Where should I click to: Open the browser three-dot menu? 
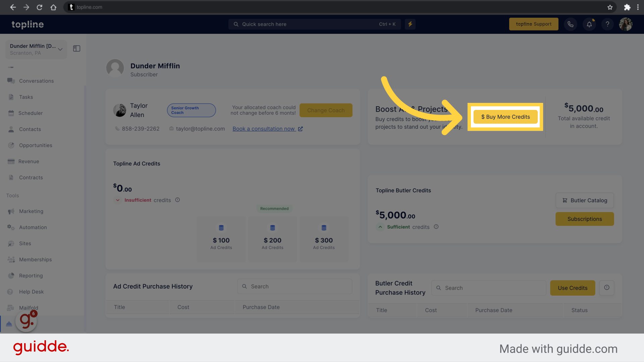coord(638,7)
